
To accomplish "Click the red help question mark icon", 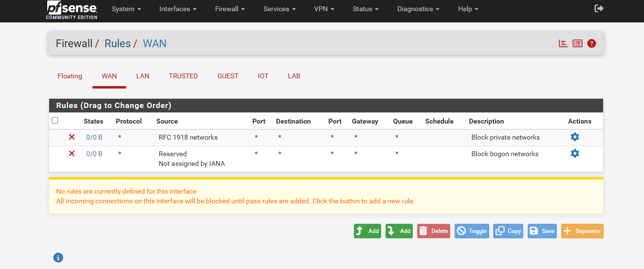I will pyautogui.click(x=591, y=43).
